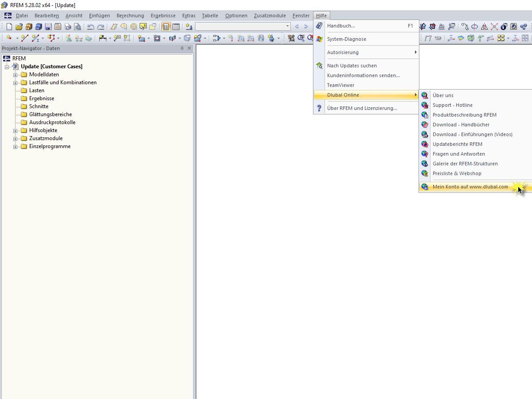
Task: Open the Fenster menu
Action: [301, 16]
